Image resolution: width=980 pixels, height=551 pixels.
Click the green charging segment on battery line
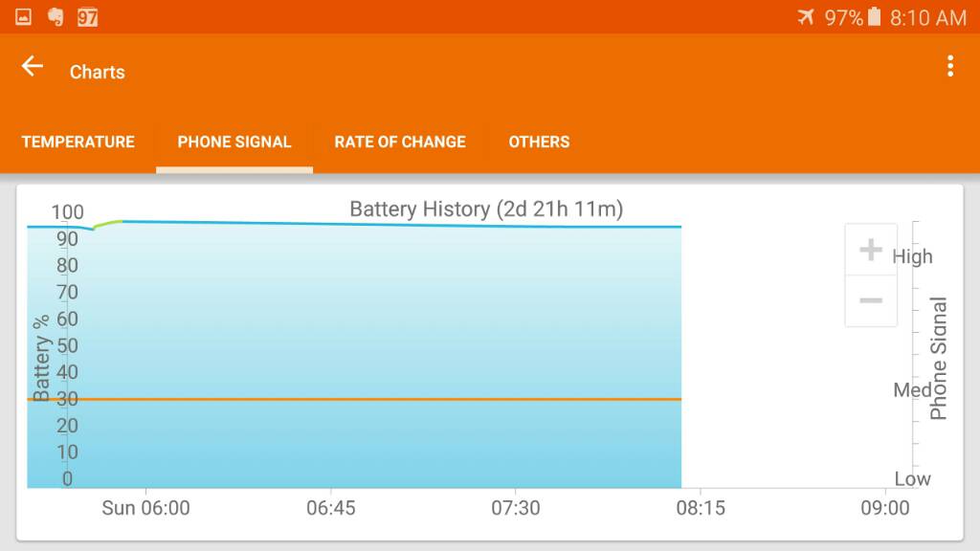pos(107,224)
